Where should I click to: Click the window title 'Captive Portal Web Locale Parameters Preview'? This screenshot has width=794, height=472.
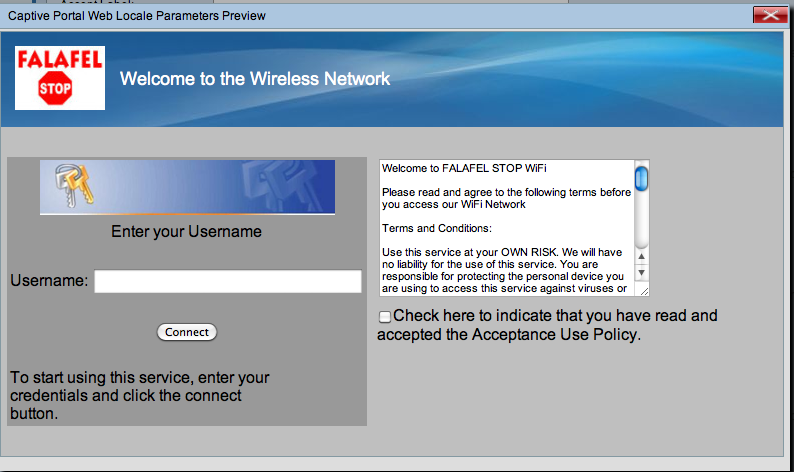[137, 16]
